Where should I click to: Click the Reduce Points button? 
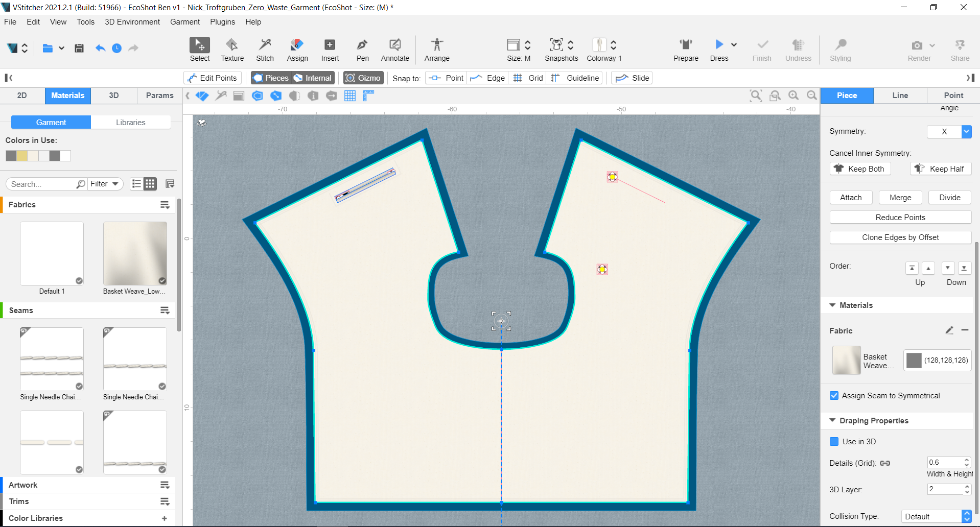(x=900, y=218)
